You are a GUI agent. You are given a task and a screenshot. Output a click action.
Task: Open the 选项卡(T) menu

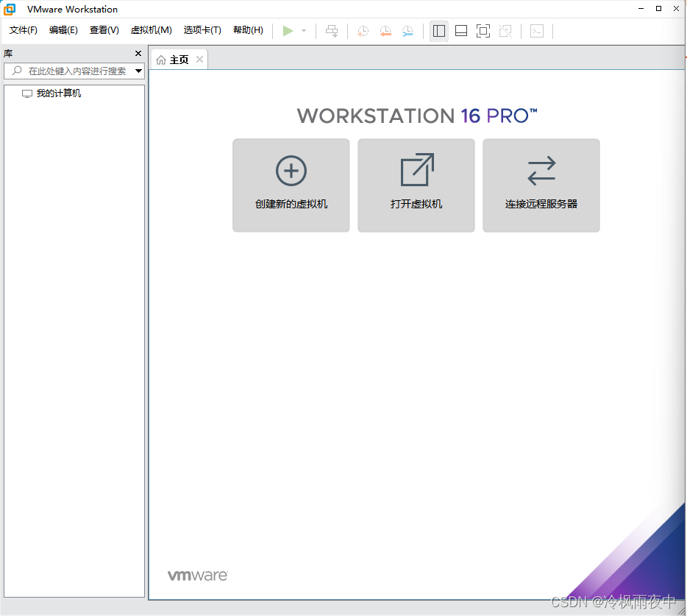pos(202,30)
